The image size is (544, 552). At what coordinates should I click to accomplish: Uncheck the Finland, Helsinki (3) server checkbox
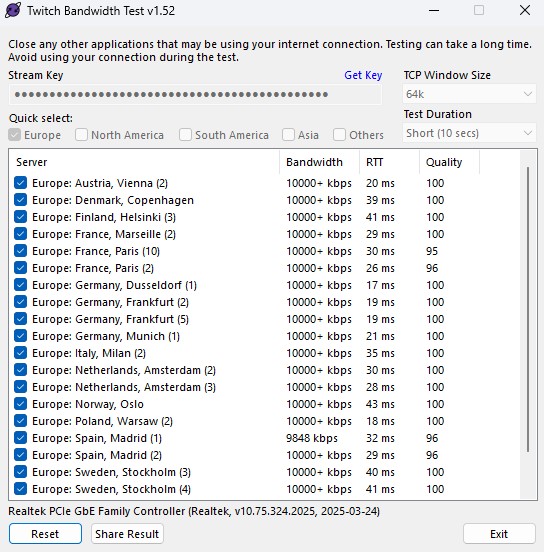pos(20,217)
